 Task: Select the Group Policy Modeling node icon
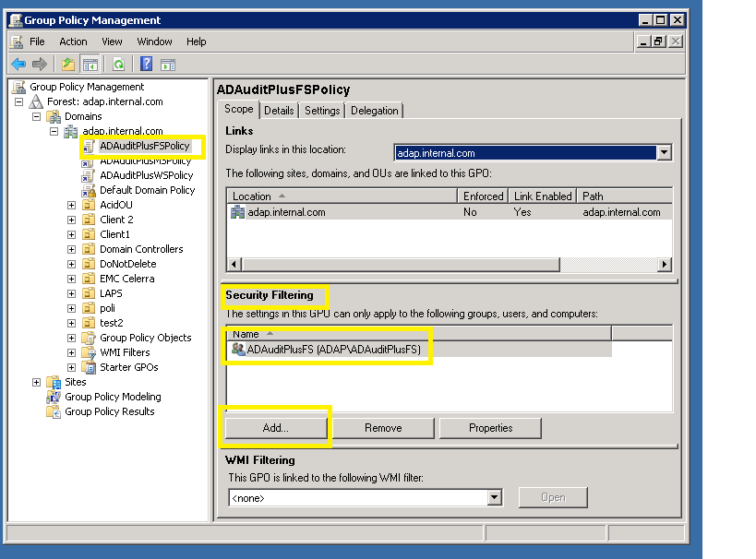pos(54,397)
